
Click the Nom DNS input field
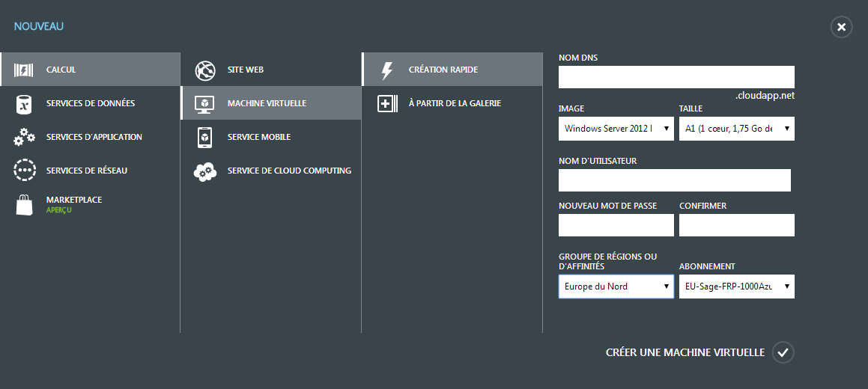coord(676,77)
